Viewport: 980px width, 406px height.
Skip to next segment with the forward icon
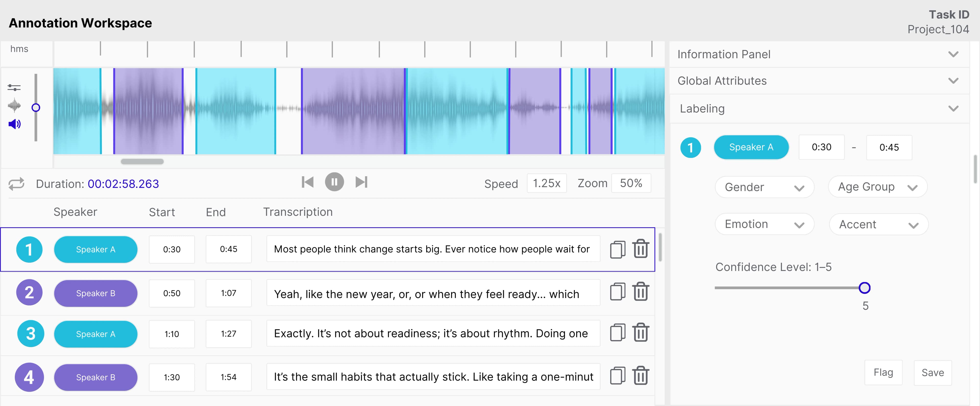click(x=361, y=182)
